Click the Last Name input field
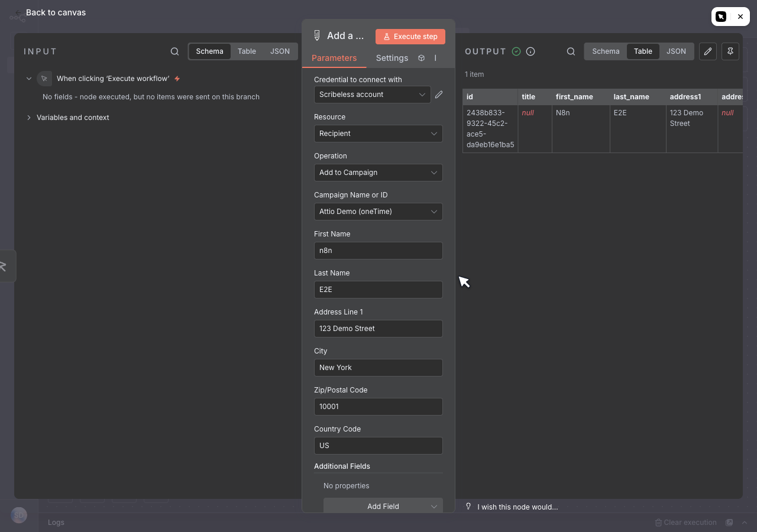Viewport: 757px width, 532px height. tap(378, 290)
